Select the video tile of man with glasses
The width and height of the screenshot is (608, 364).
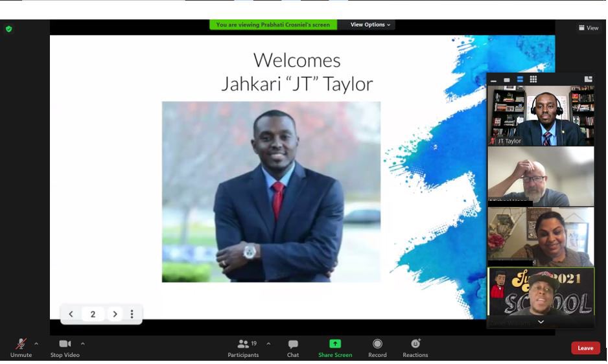(541, 176)
